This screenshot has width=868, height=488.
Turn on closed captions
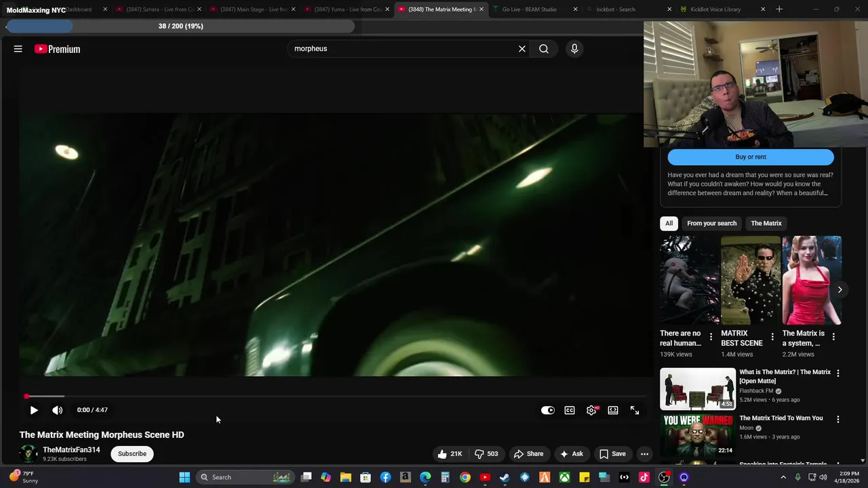click(x=570, y=410)
